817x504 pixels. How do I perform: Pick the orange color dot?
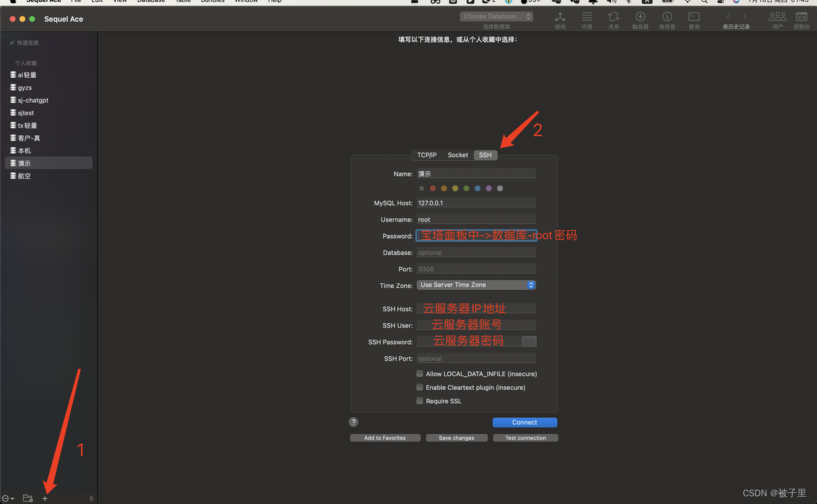pyautogui.click(x=444, y=188)
